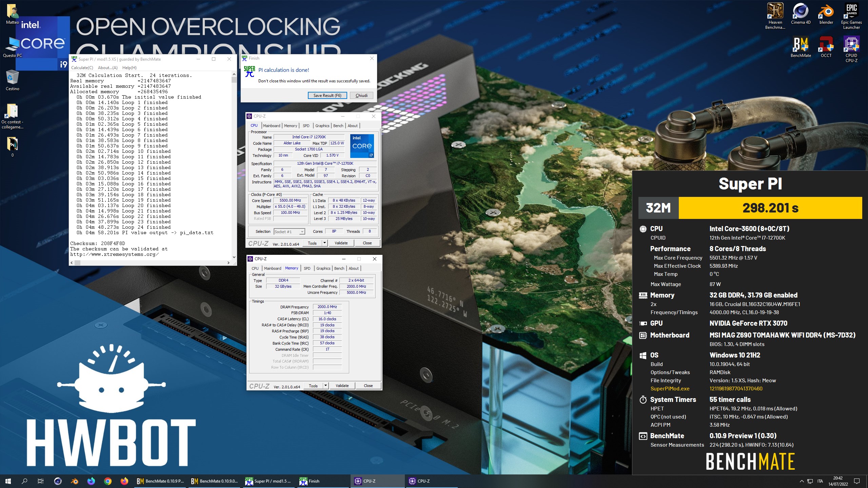This screenshot has height=488, width=868.
Task: Launch Blender from the taskbar
Action: (75, 481)
